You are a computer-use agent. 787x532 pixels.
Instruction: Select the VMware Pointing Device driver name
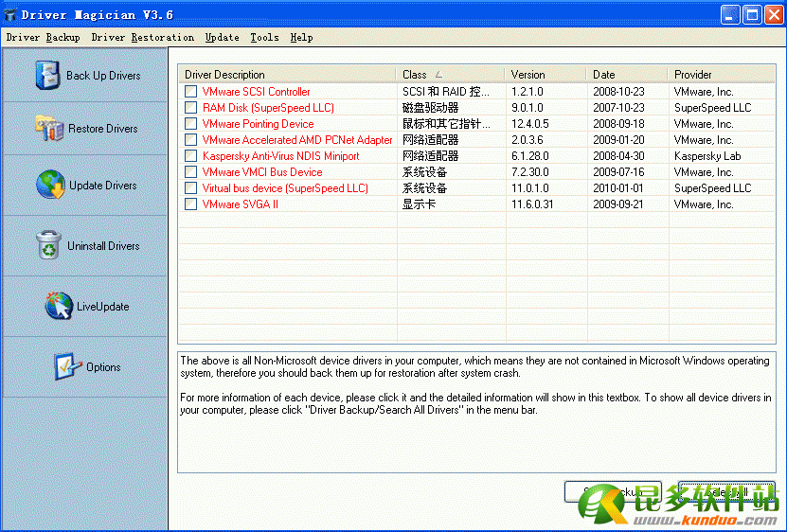point(258,123)
